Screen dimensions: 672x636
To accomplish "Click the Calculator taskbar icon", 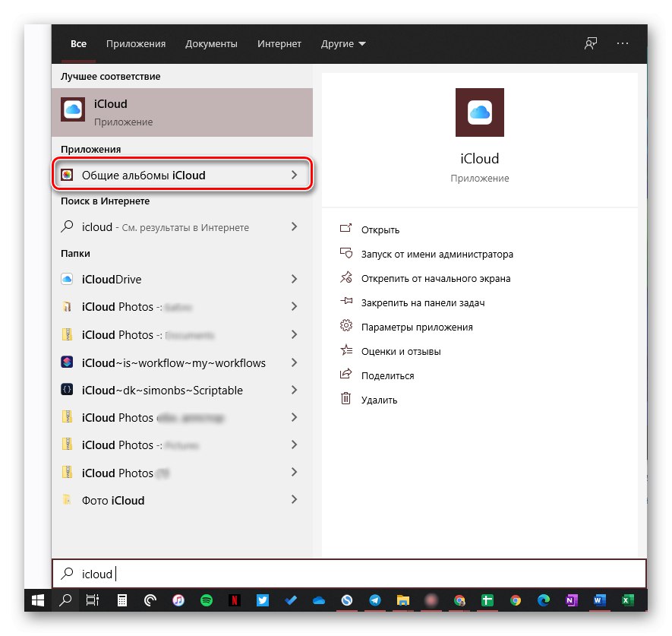I will [122, 600].
